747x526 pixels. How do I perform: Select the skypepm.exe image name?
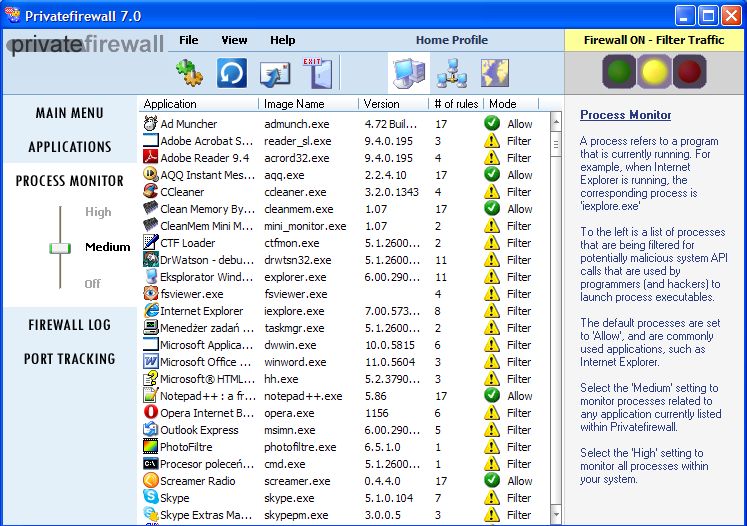296,515
